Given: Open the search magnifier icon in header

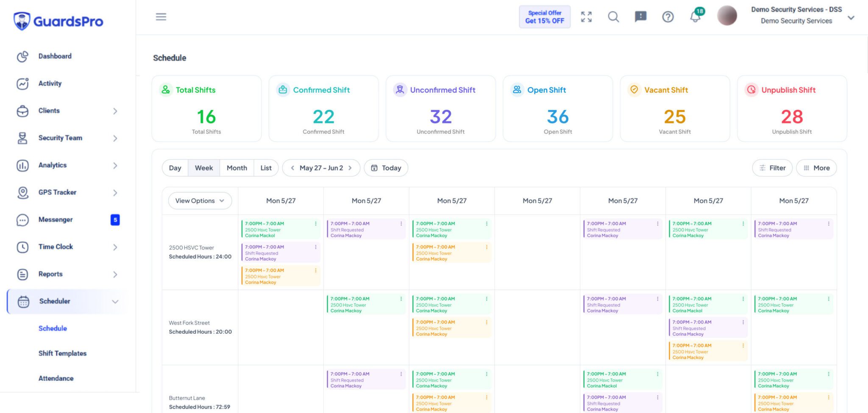Looking at the screenshot, I should pyautogui.click(x=613, y=17).
